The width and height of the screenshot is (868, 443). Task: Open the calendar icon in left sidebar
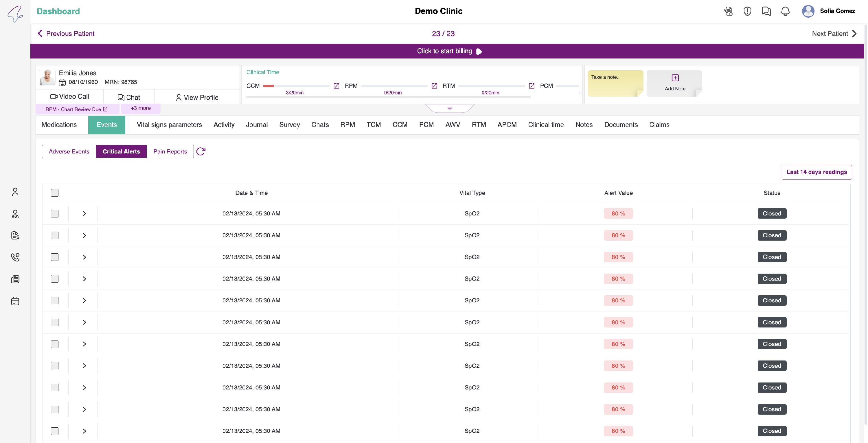[x=15, y=301]
